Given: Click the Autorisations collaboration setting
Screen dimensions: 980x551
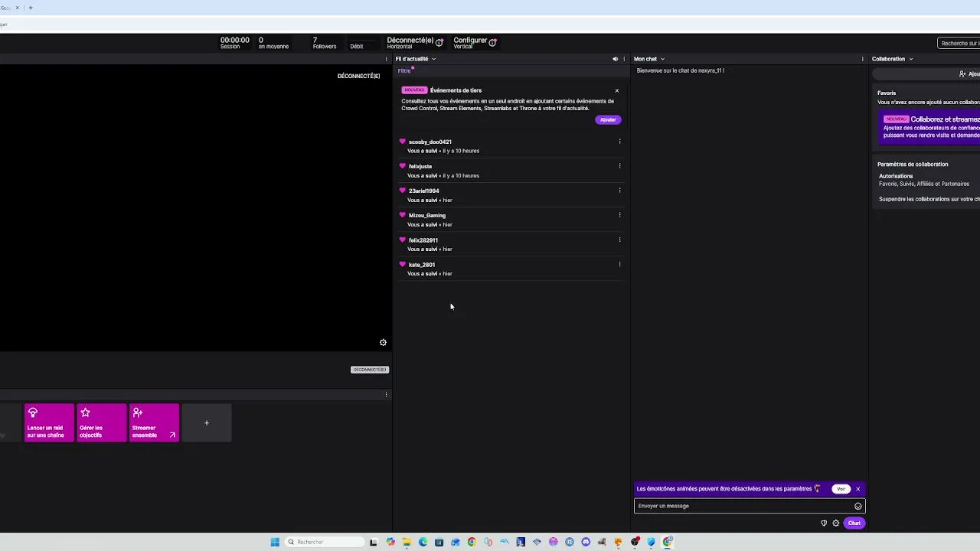Looking at the screenshot, I should coord(896,176).
